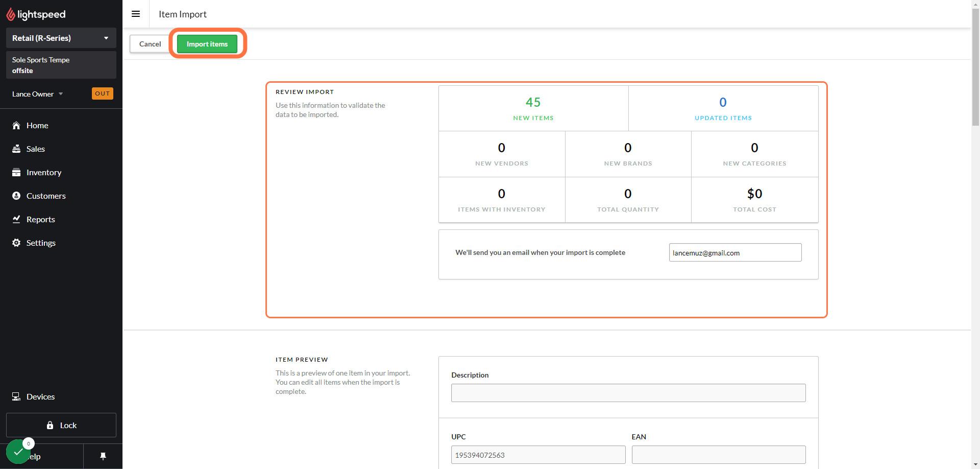Open Help in the sidebar footer
980x469 pixels.
pyautogui.click(x=42, y=456)
